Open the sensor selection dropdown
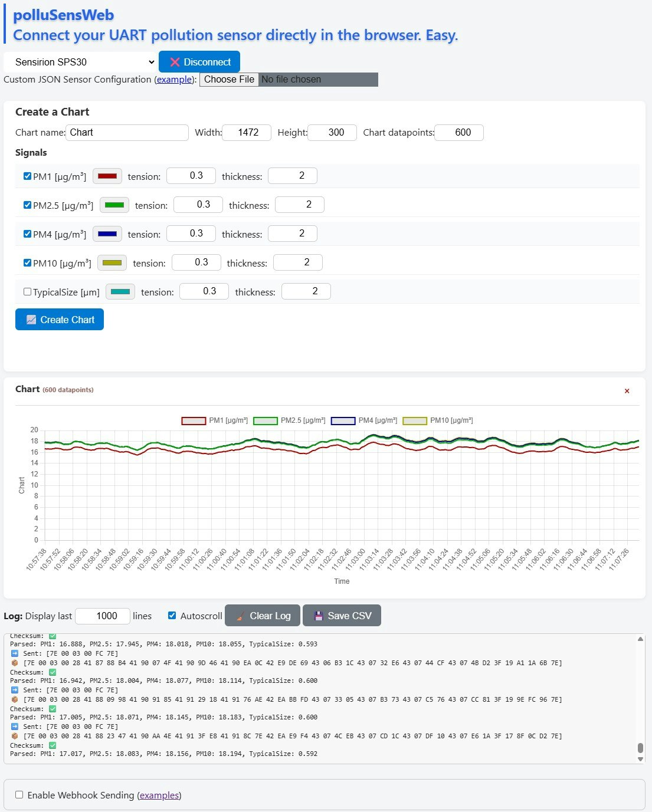The image size is (652, 812). (80, 61)
